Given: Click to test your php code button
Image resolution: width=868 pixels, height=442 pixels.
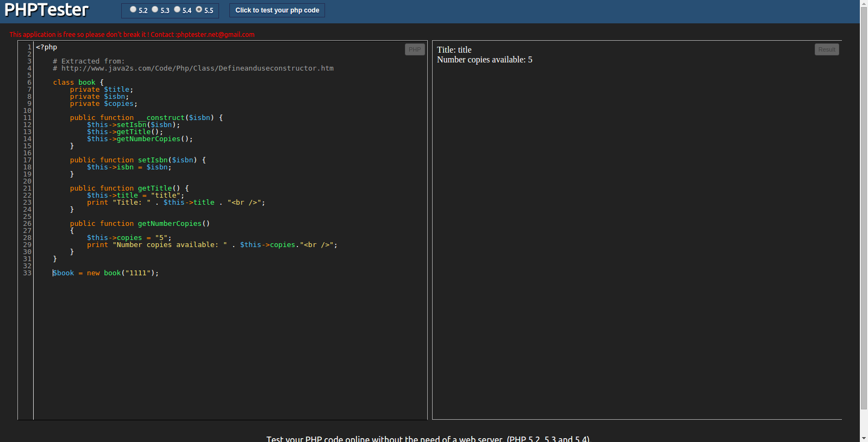Looking at the screenshot, I should 277,10.
